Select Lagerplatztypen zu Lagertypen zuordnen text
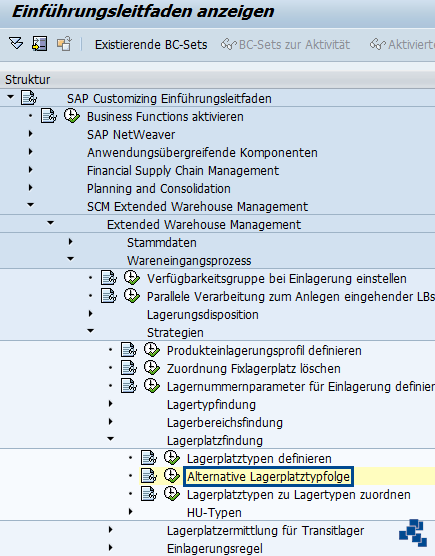435x556 pixels. (x=299, y=495)
